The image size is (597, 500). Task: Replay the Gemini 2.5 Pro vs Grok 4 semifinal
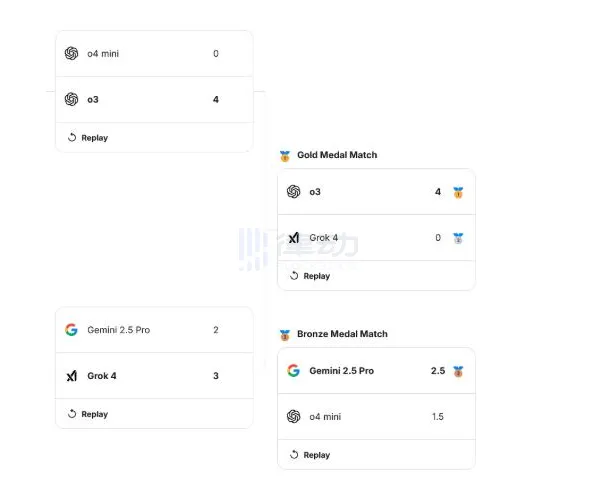pos(88,414)
